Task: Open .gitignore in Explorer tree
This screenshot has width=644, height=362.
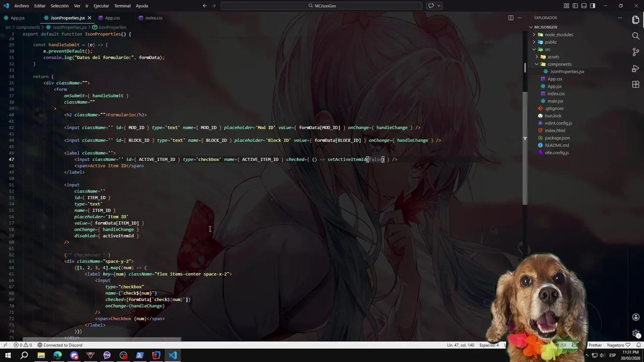Action: pyautogui.click(x=554, y=108)
